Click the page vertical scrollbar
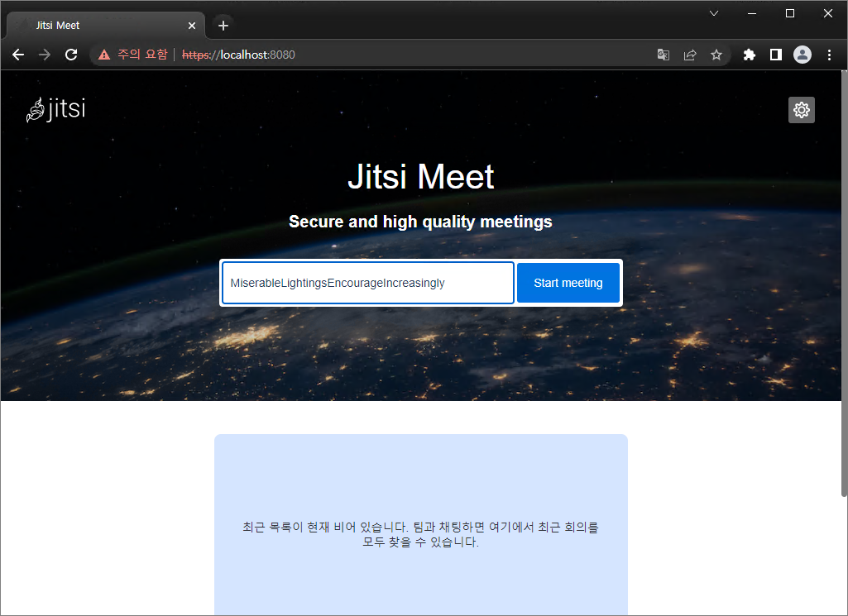 pyautogui.click(x=844, y=283)
